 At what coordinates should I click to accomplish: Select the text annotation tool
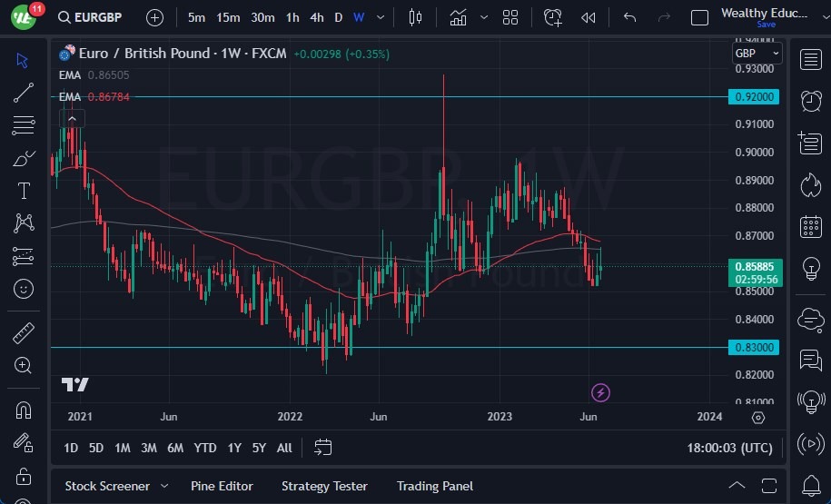[x=24, y=191]
